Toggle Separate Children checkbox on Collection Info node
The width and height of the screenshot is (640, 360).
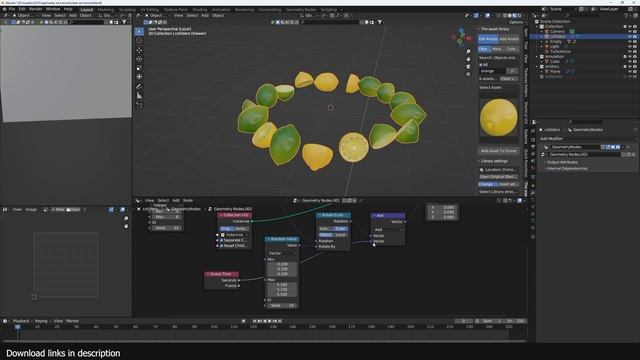coord(222,240)
